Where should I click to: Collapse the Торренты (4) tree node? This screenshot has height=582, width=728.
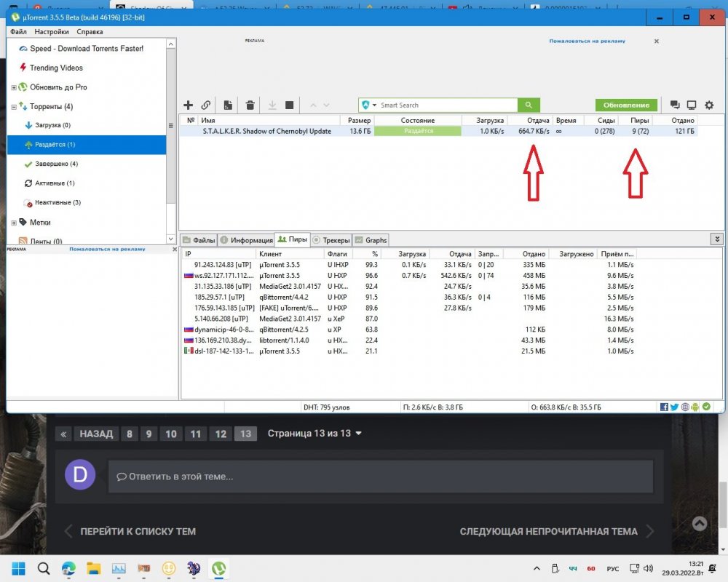(13, 107)
